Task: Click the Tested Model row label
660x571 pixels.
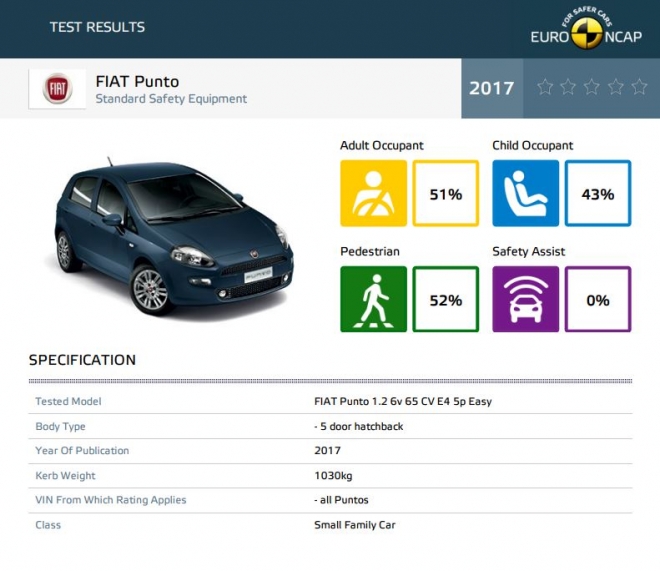Action: 68,401
